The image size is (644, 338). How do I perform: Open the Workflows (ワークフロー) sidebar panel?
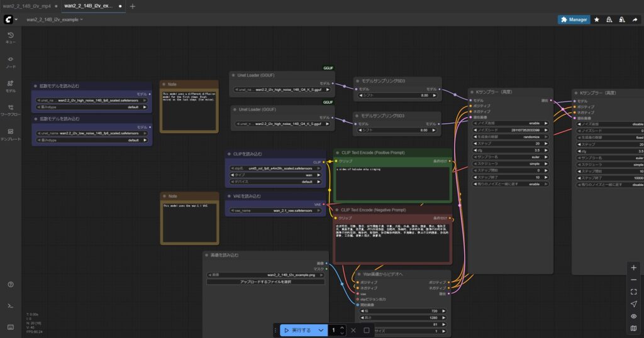(11, 110)
